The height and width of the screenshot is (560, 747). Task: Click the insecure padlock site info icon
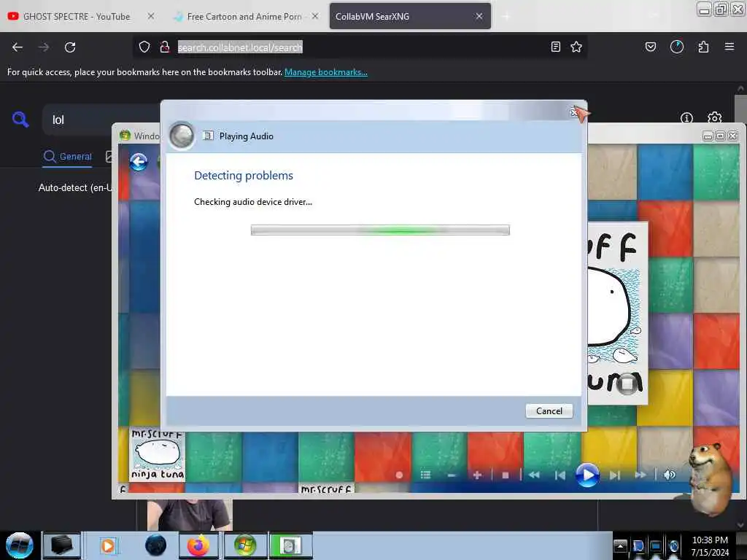165,47
